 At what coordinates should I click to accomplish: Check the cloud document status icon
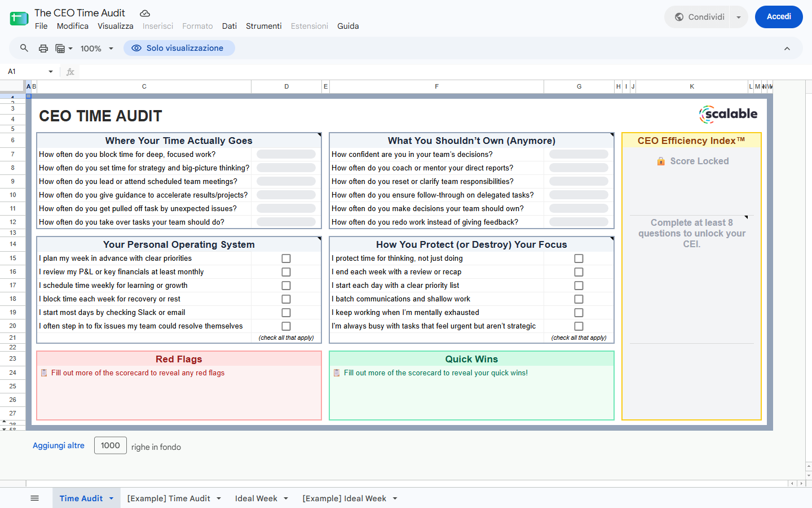[x=145, y=13]
